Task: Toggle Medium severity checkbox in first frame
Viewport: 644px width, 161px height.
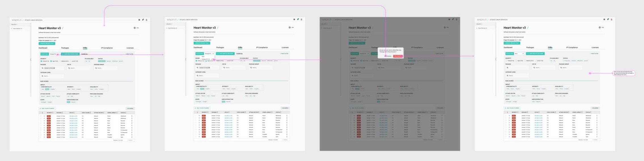Action: point(60,61)
